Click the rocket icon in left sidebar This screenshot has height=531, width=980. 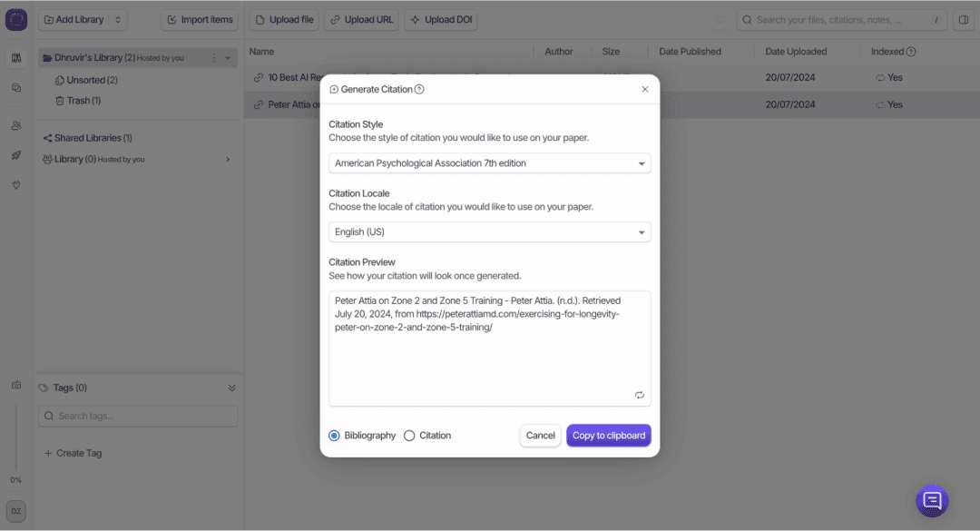[x=16, y=155]
